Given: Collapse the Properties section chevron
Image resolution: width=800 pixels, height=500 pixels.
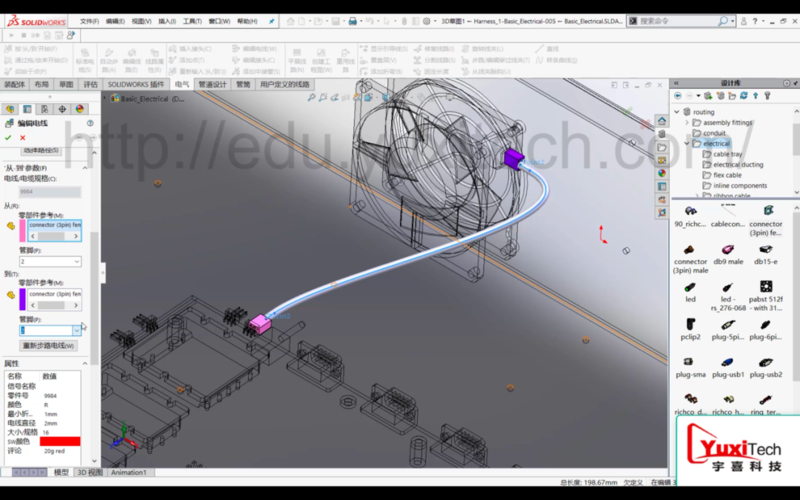Looking at the screenshot, I should point(85,363).
